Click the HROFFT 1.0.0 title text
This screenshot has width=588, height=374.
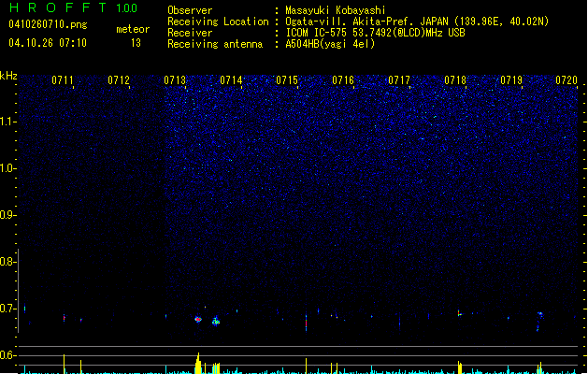pos(73,7)
